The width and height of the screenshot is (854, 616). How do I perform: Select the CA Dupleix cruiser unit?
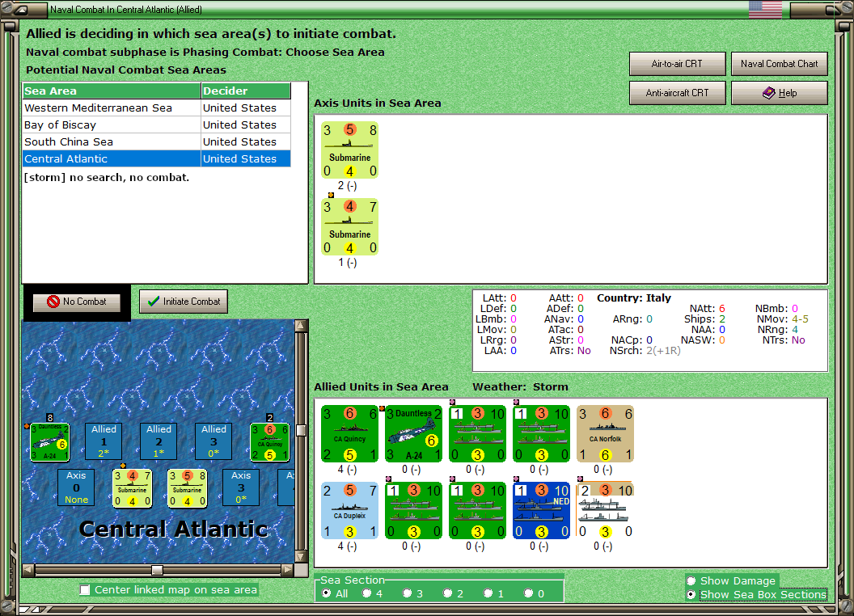coord(349,510)
